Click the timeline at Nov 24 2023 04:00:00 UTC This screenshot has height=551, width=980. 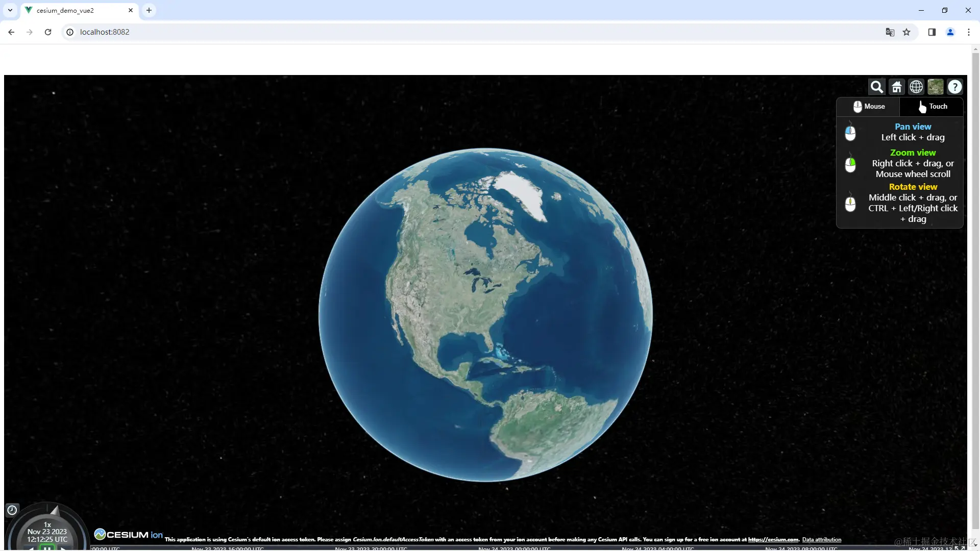point(658,548)
